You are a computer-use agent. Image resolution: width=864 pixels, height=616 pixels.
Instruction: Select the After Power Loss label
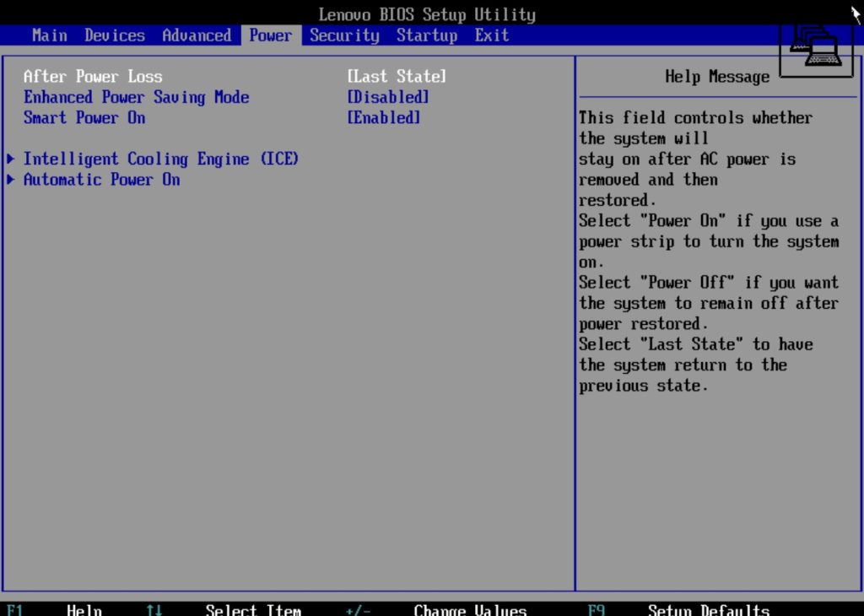pos(93,77)
